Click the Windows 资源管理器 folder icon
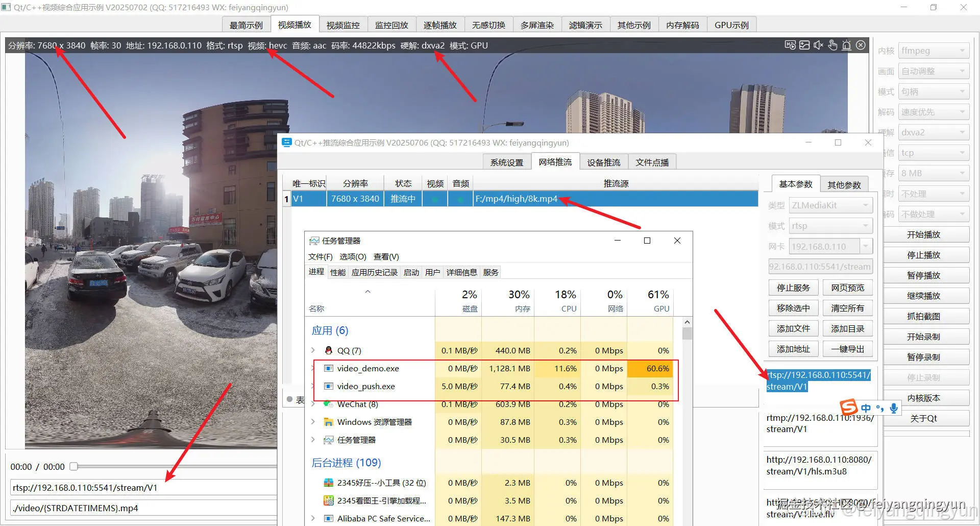This screenshot has width=980, height=526. [x=329, y=422]
